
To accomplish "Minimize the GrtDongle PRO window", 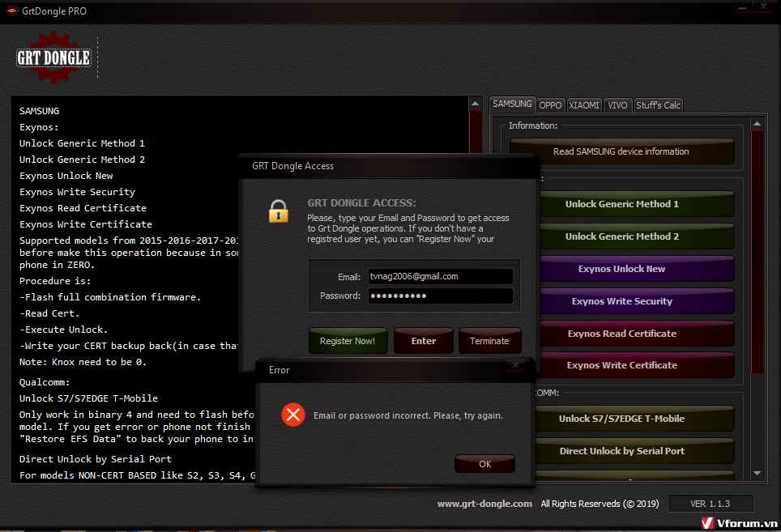I will click(x=743, y=7).
